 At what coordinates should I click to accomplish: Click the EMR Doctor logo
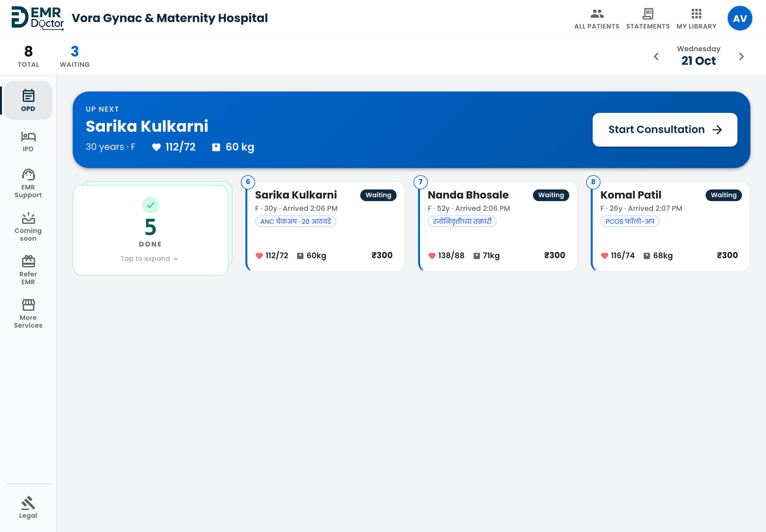tap(38, 18)
